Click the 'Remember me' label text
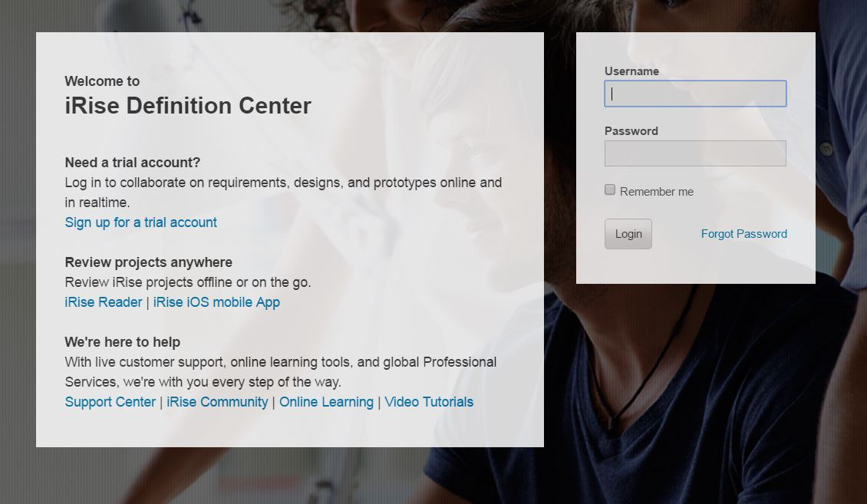The image size is (867, 504). pos(656,191)
